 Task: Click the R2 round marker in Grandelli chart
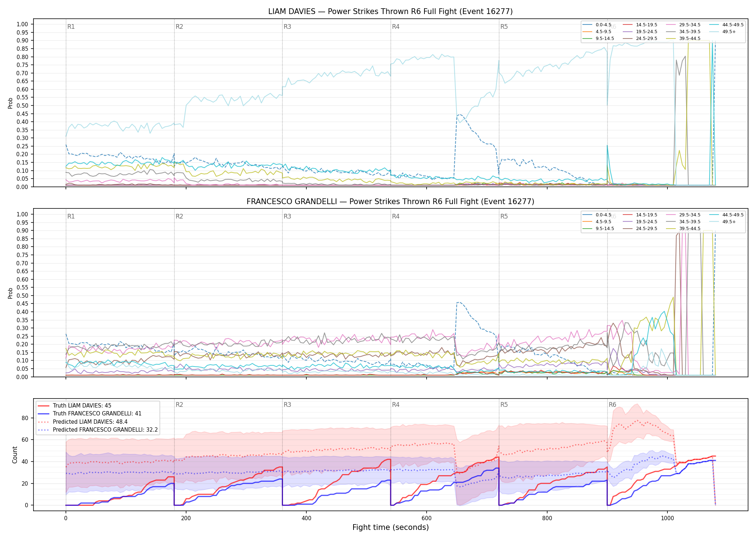pos(179,216)
